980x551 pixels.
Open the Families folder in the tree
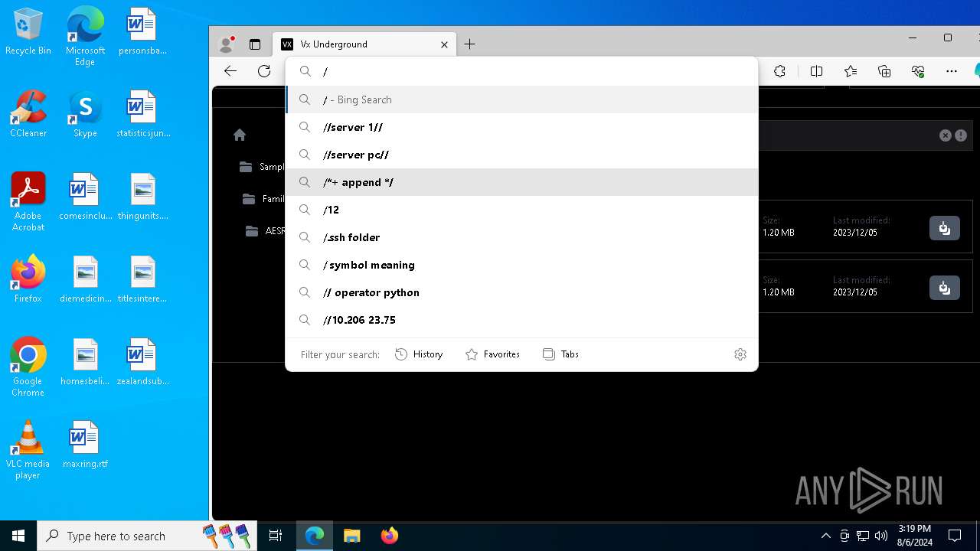(263, 199)
